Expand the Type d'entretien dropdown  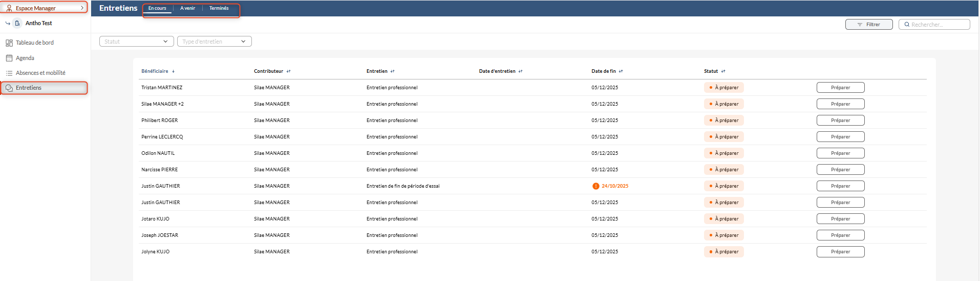pyautogui.click(x=214, y=42)
